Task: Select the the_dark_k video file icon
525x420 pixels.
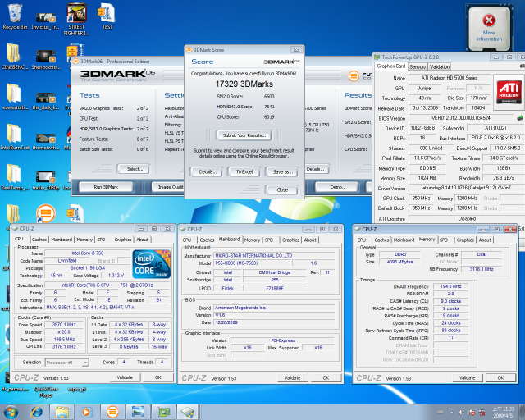Action: pyautogui.click(x=46, y=100)
